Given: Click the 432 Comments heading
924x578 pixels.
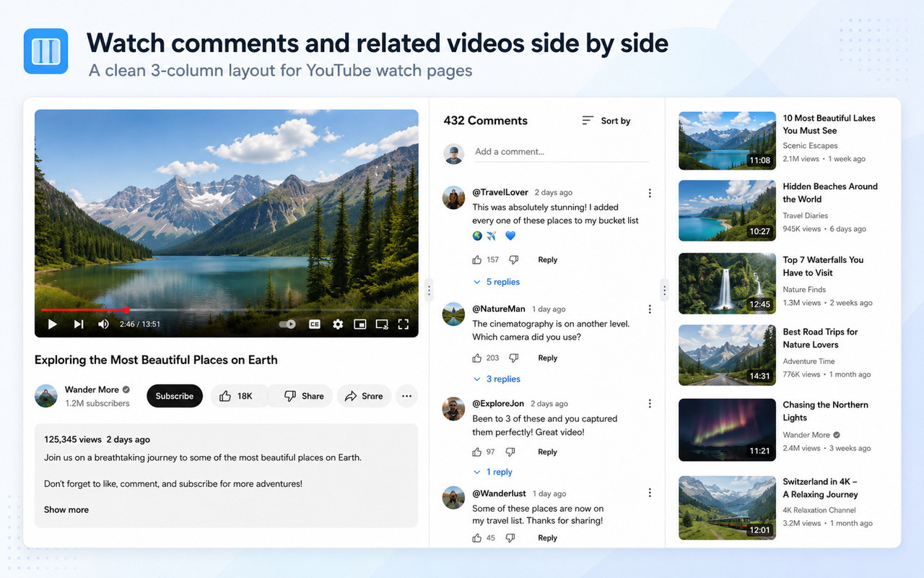Looking at the screenshot, I should (486, 121).
